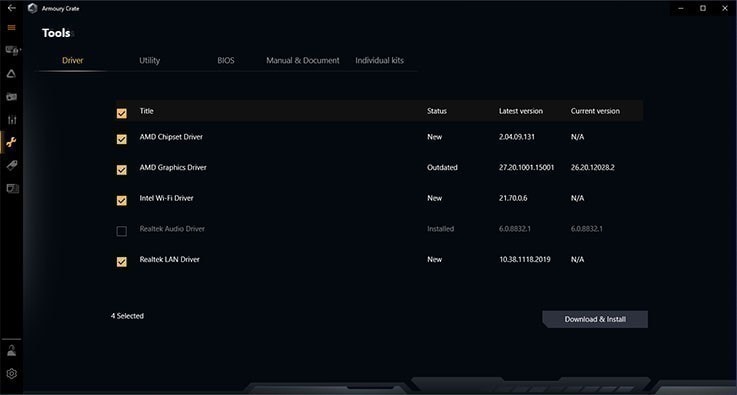Screen dimensions: 737x395
Task: Click latest version 27.20.1001.15001
Action: tap(526, 167)
